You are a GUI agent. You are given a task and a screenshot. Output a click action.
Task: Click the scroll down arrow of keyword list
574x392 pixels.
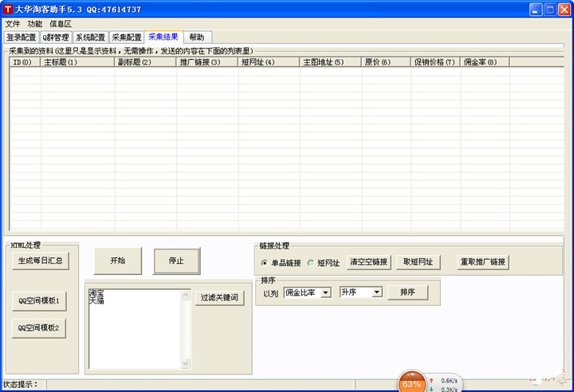186,363
